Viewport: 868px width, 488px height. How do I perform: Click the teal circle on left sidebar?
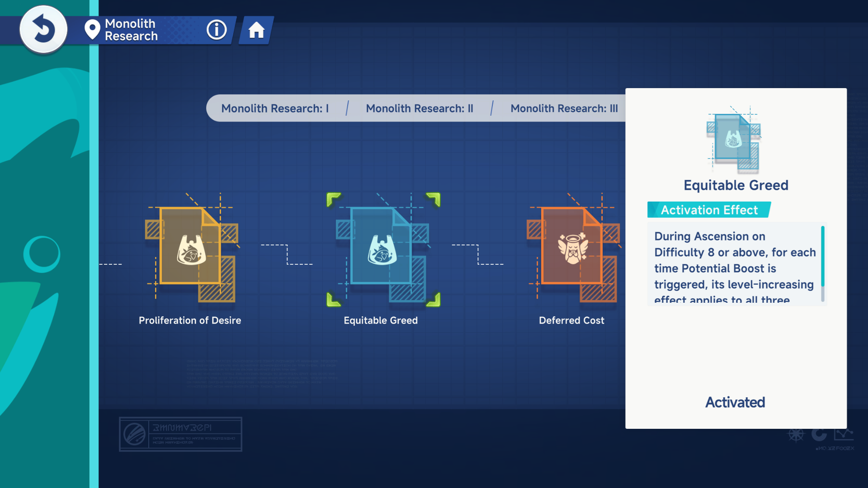click(x=42, y=254)
